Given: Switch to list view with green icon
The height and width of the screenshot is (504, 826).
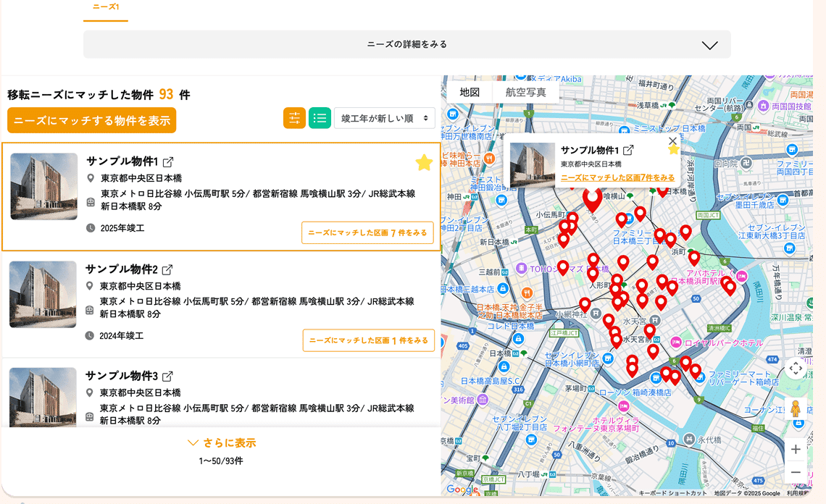Looking at the screenshot, I should 320,118.
